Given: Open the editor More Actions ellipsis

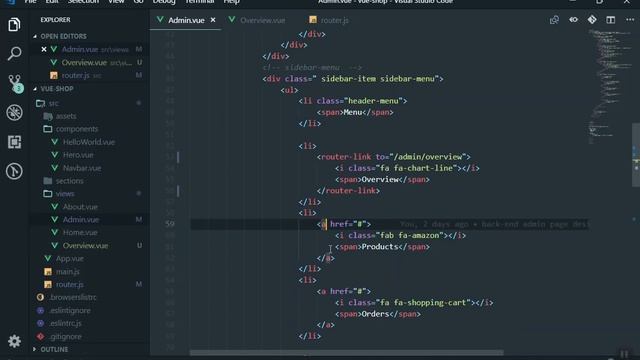Looking at the screenshot, I should click(x=630, y=20).
